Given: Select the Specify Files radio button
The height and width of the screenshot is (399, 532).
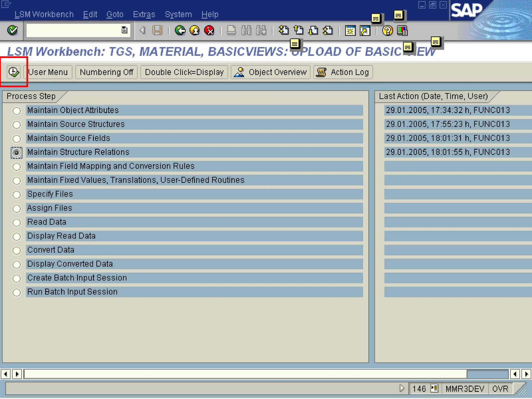Looking at the screenshot, I should click(x=17, y=195).
